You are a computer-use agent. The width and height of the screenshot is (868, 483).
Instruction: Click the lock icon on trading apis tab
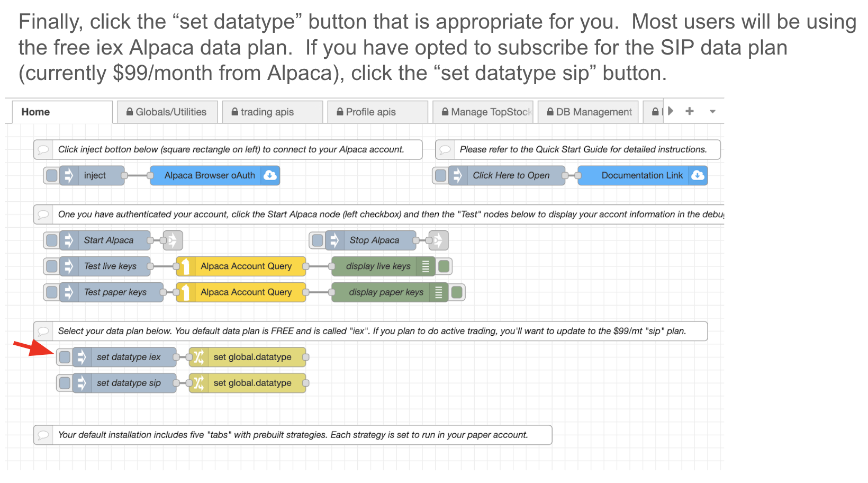(235, 112)
